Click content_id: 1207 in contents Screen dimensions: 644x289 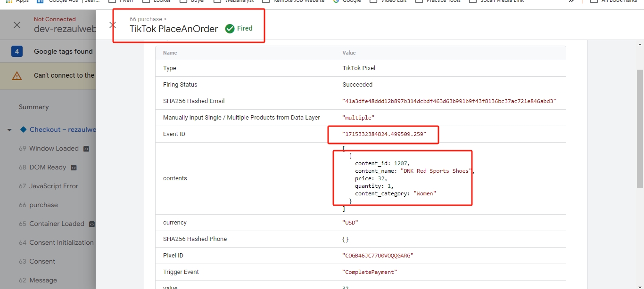click(382, 163)
